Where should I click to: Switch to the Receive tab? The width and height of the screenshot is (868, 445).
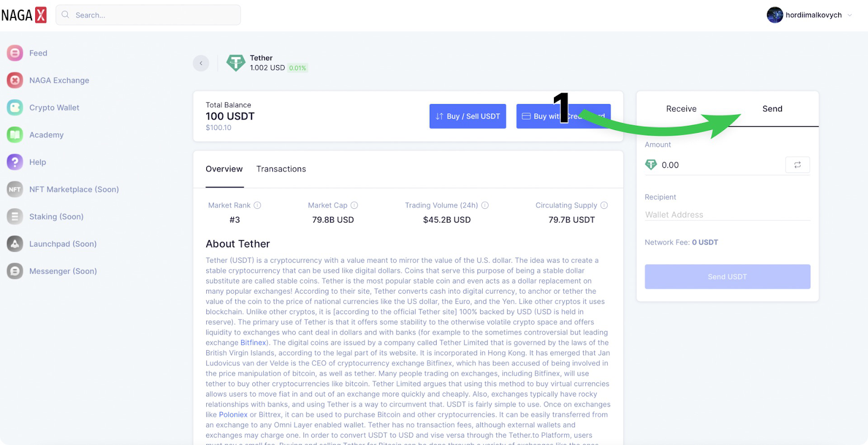681,109
